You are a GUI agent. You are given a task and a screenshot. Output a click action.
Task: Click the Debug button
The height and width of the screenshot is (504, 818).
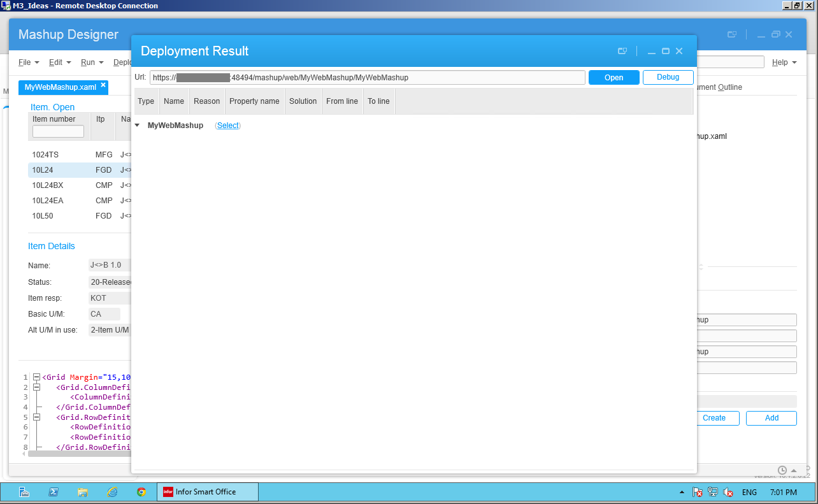668,77
